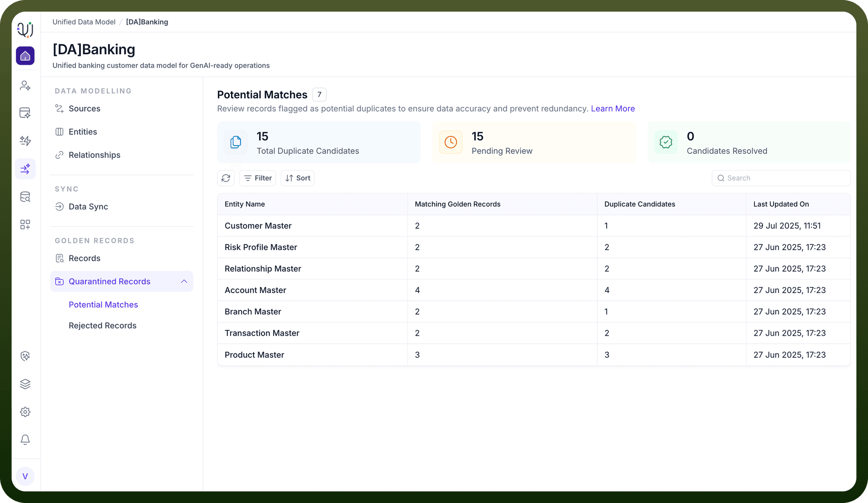
Task: Click the layers stack icon in the rail
Action: [x=25, y=384]
